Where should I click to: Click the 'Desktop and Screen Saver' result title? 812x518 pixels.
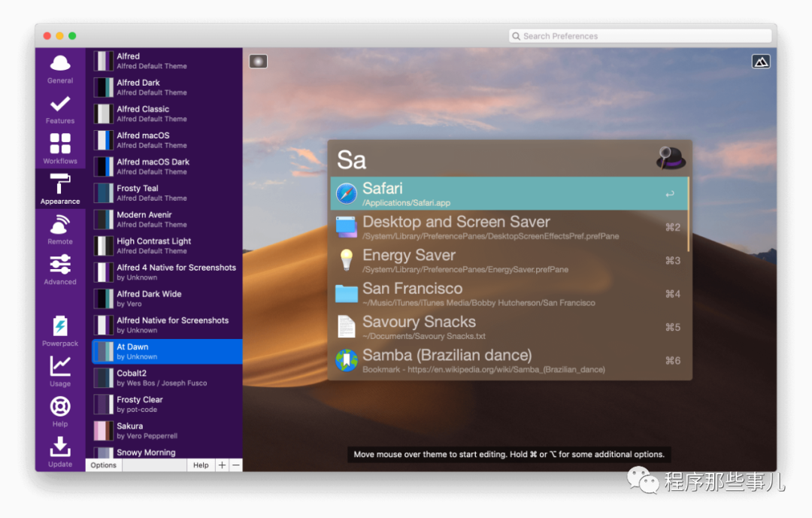tap(456, 222)
